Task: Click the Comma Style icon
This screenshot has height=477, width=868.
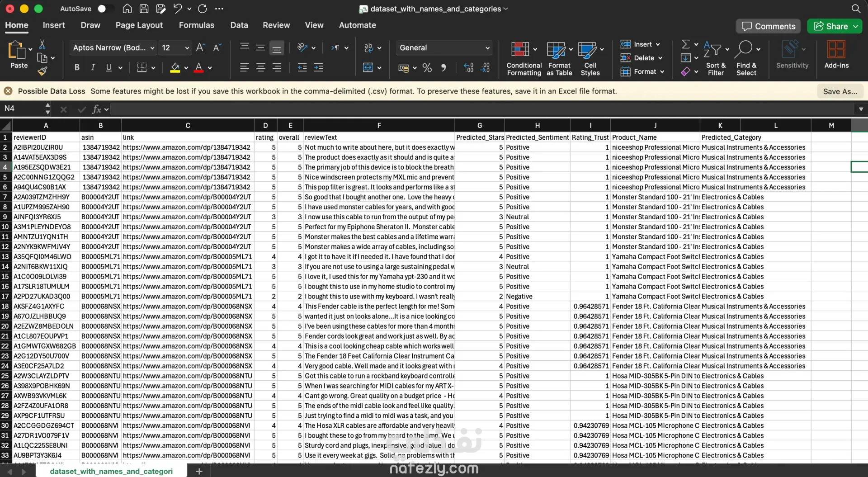Action: click(x=443, y=68)
